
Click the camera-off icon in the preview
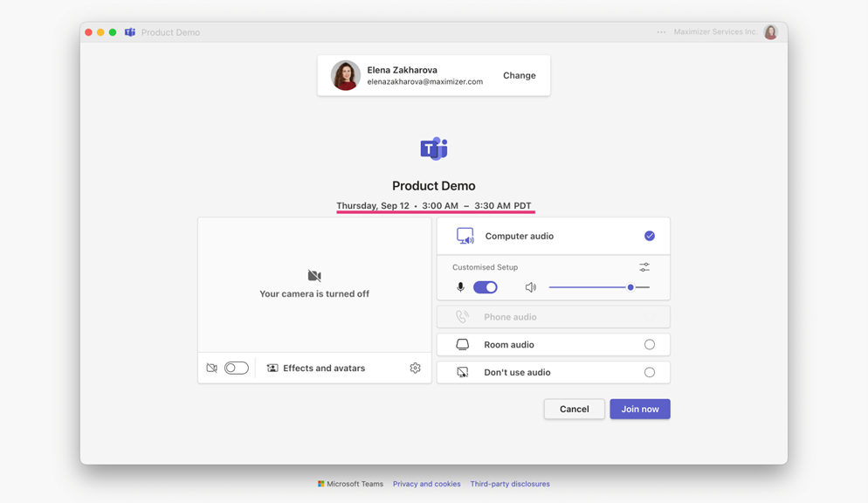(314, 276)
